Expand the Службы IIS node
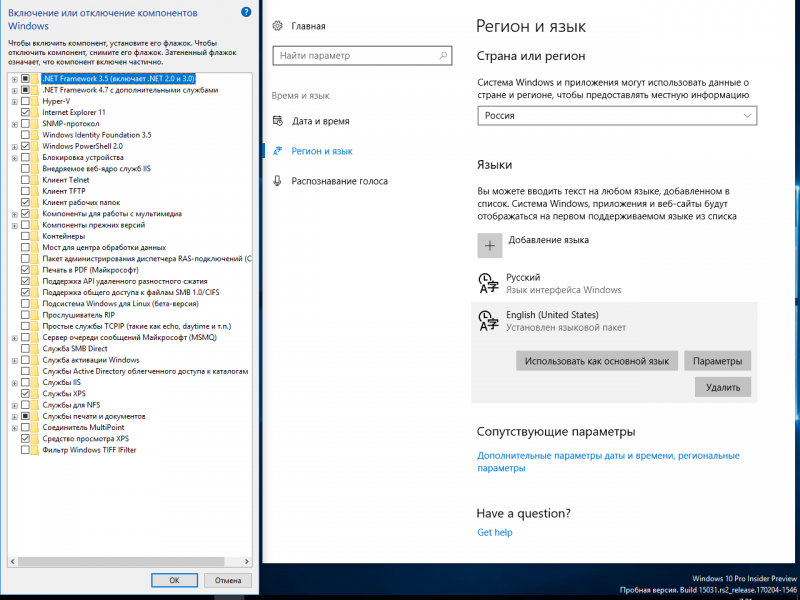This screenshot has height=600, width=800. [15, 383]
